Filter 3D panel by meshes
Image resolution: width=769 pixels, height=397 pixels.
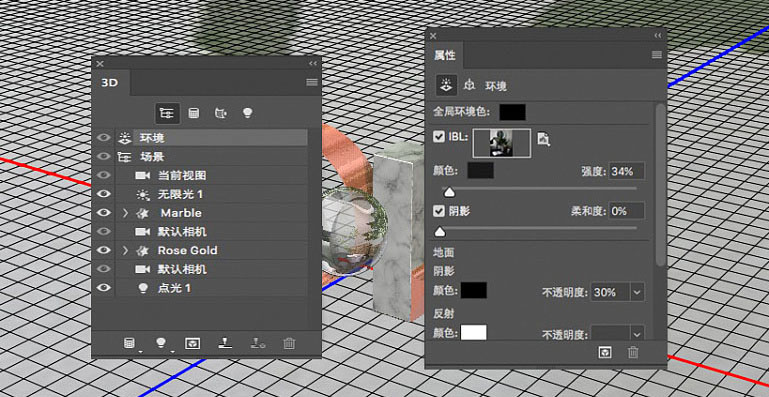point(194,113)
